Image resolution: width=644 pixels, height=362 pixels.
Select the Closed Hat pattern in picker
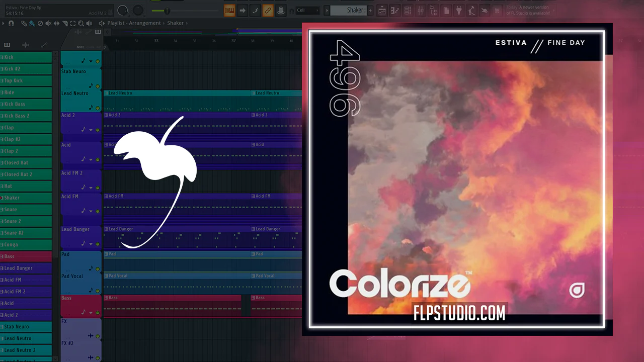pos(26,163)
